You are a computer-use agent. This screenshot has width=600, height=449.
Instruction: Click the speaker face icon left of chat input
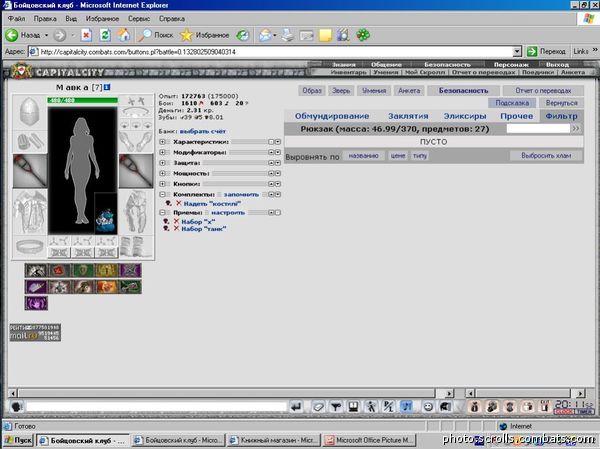[16, 407]
